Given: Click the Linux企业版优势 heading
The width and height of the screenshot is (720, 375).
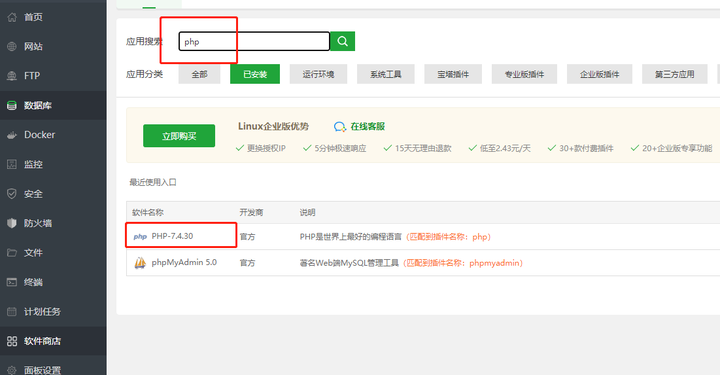Looking at the screenshot, I should [273, 126].
